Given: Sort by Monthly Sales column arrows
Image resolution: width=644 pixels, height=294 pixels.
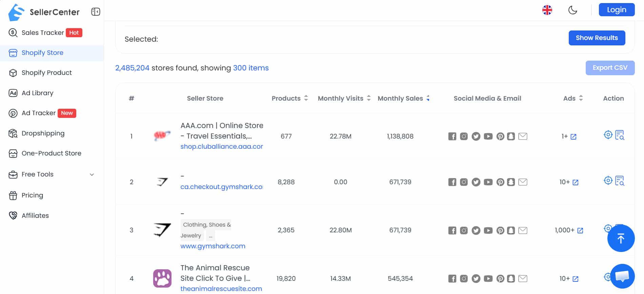Looking at the screenshot, I should [x=428, y=98].
